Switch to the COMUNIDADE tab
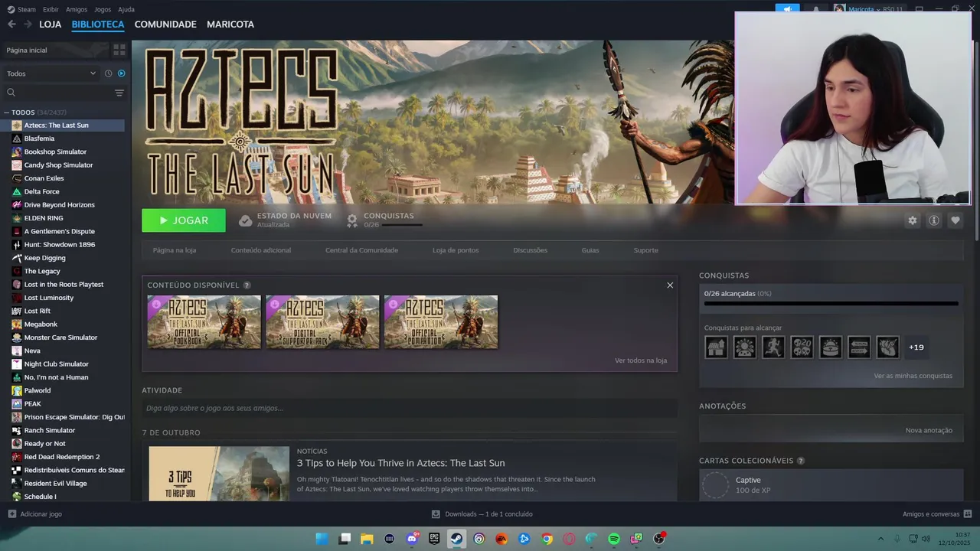This screenshot has height=551, width=980. [165, 24]
